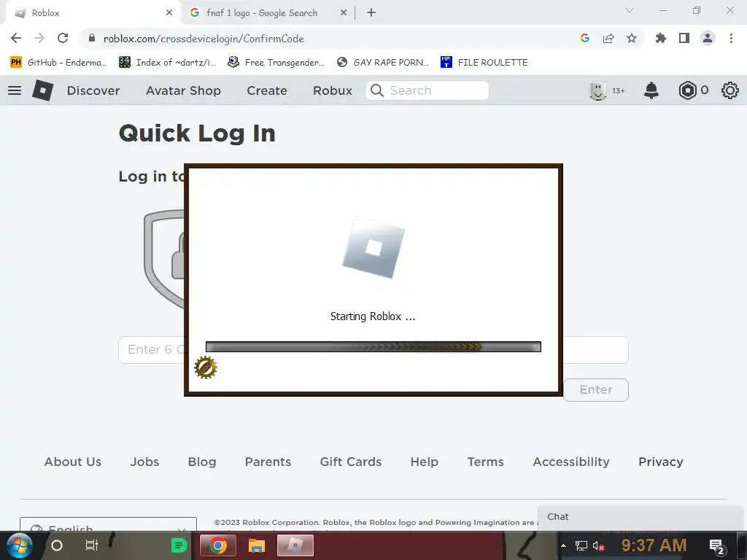Open a new tab
747x560 pixels.
(x=371, y=13)
